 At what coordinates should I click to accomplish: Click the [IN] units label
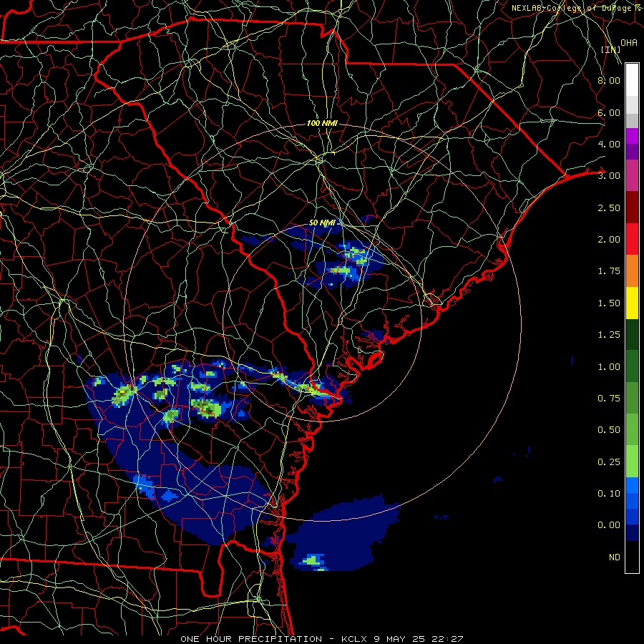(610, 49)
